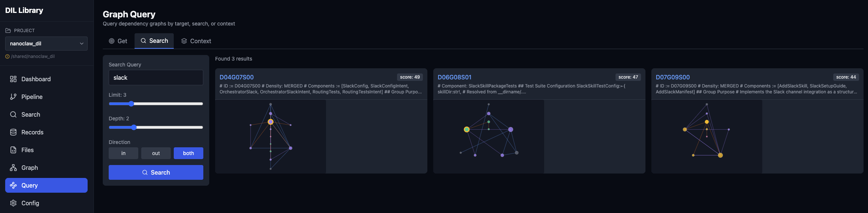The image size is (868, 213).
Task: Click the Depth slider handle
Action: [x=134, y=127]
